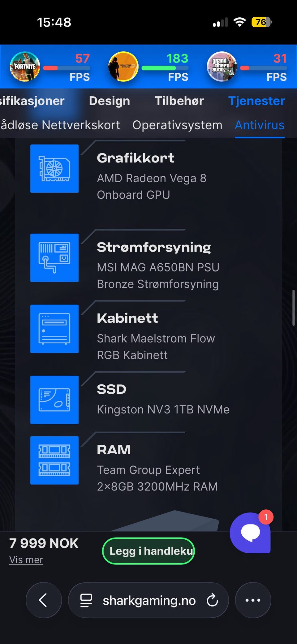Screen dimensions: 297x644
Task: Tap the chat notification badge
Action: tap(266, 517)
